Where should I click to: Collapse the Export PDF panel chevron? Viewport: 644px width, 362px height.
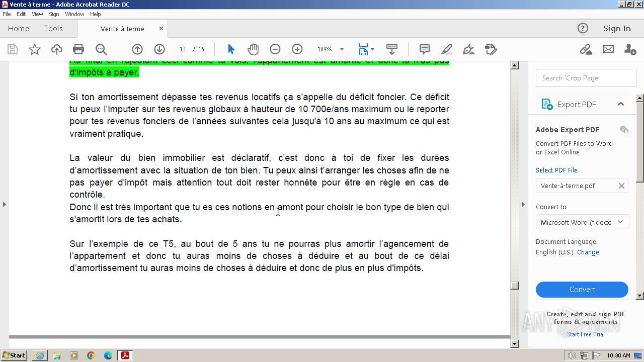pyautogui.click(x=621, y=104)
